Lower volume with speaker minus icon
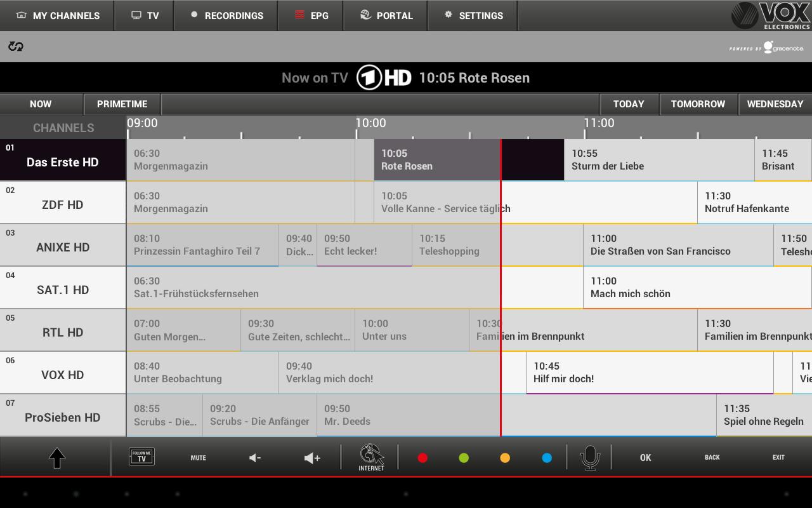The image size is (812, 508). click(x=255, y=458)
